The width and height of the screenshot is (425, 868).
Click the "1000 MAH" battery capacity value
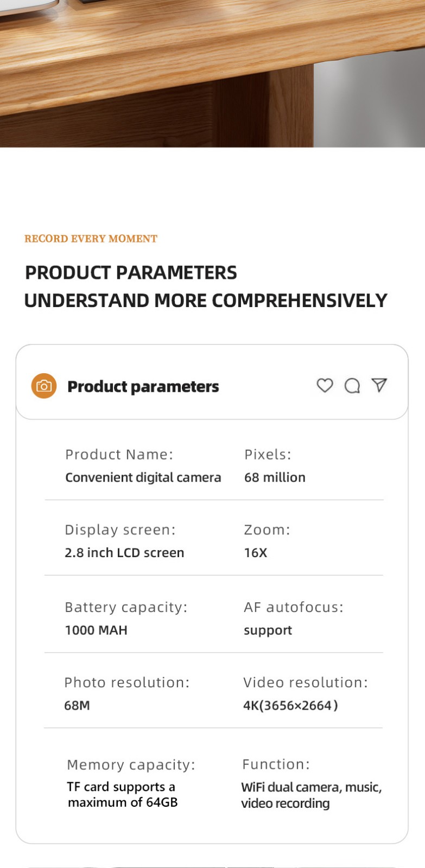[96, 630]
